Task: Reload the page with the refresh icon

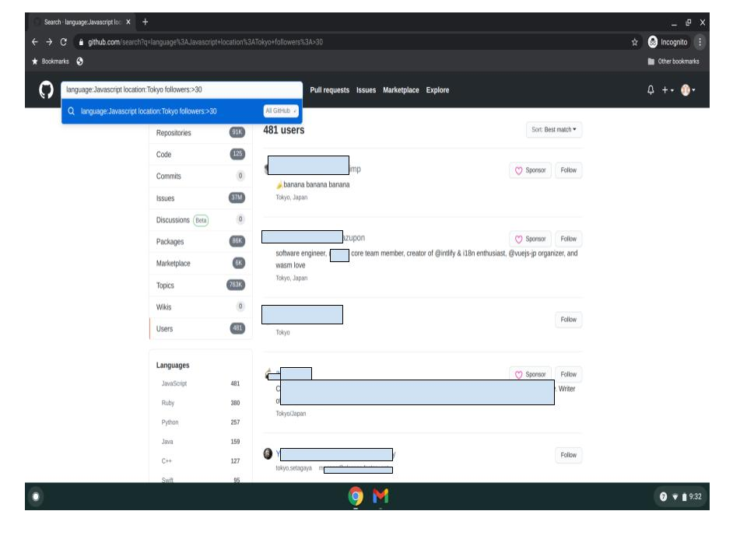Action: pyautogui.click(x=63, y=42)
